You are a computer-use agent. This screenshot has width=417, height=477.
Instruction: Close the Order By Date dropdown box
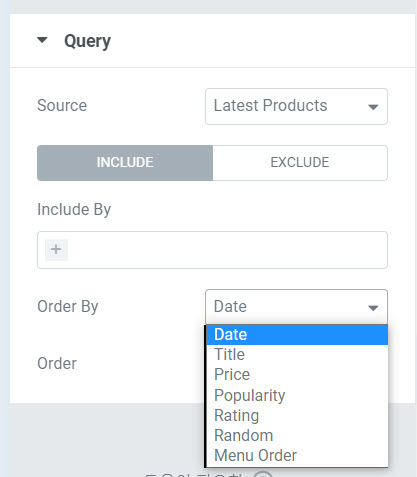296,307
